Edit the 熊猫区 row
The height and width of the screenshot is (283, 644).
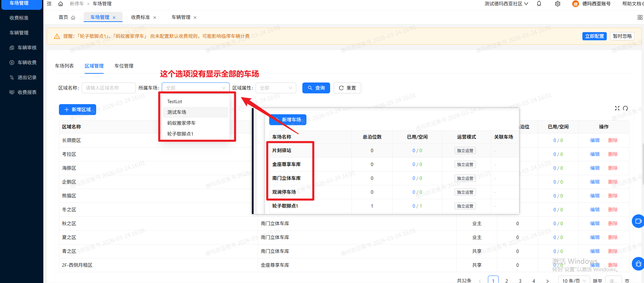point(595,196)
